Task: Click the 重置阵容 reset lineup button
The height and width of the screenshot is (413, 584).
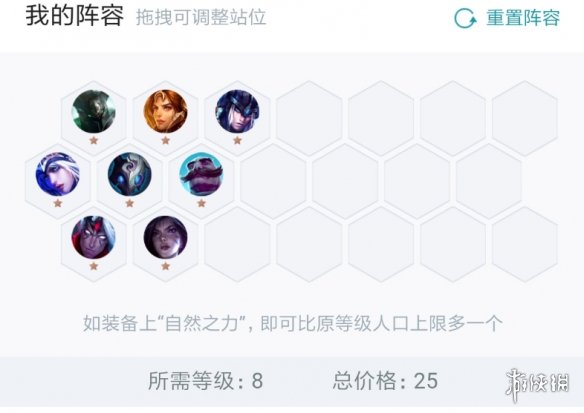Action: tap(507, 18)
